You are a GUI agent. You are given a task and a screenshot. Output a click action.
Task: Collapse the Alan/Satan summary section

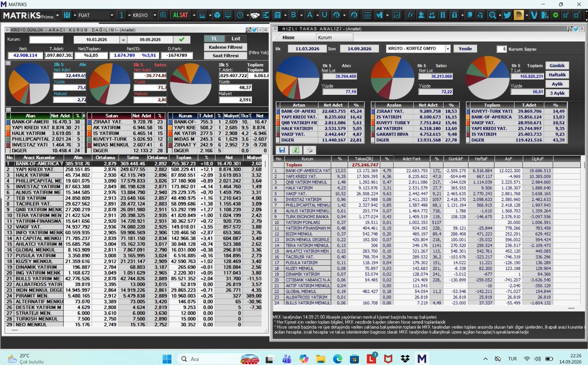point(8,110)
